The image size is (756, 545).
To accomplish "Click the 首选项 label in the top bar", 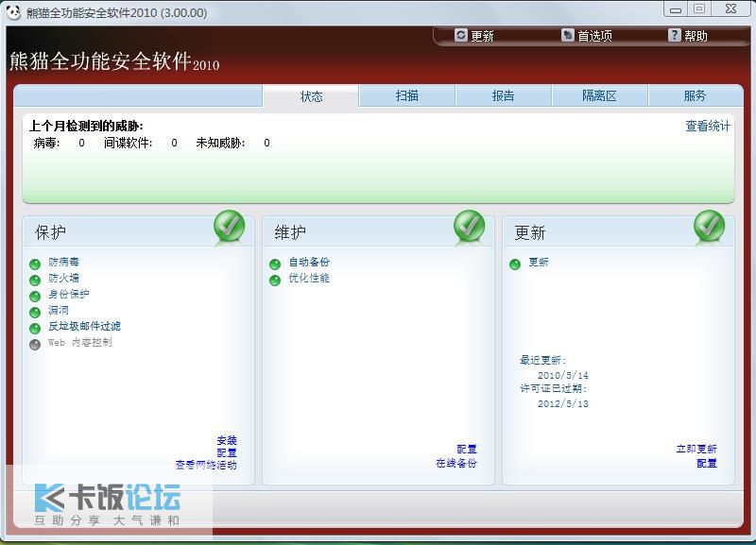I will click(x=595, y=36).
